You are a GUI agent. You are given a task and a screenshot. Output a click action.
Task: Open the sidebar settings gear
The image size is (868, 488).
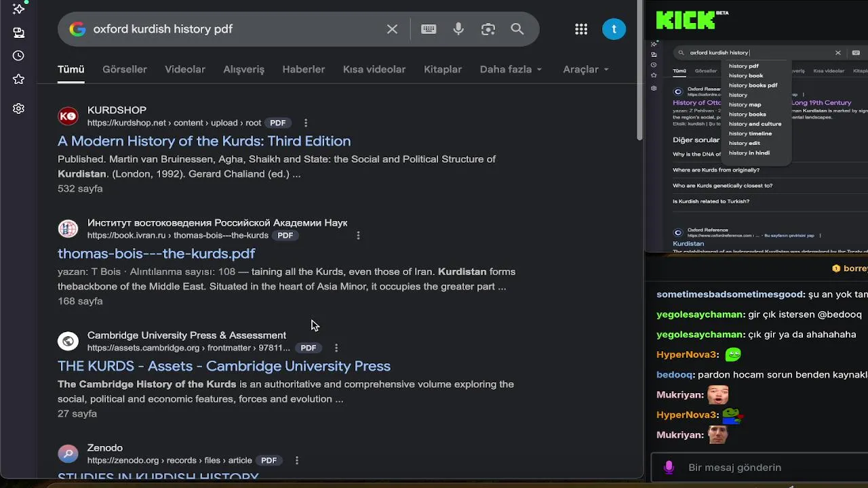[18, 108]
